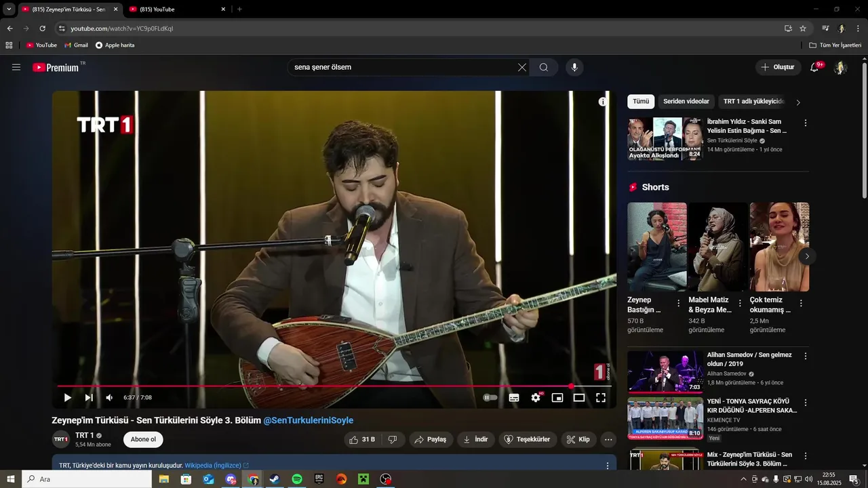Viewport: 868px width, 488px height.
Task: Open options for Çok temiz okumamış short
Action: click(x=801, y=304)
